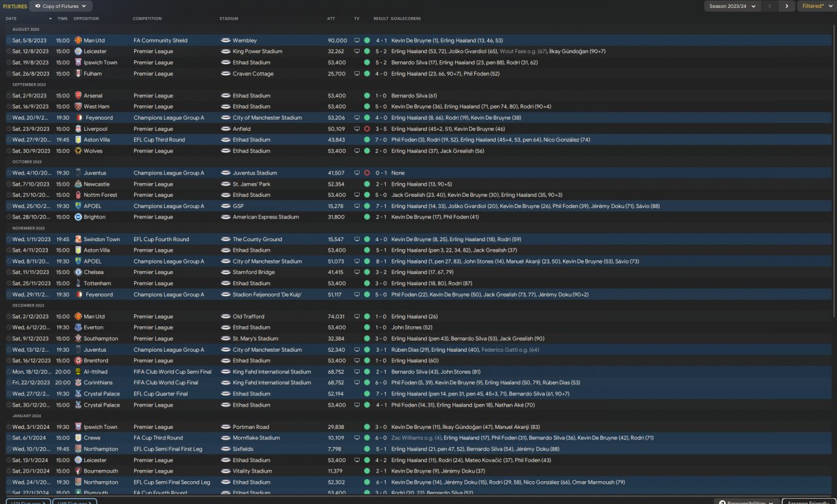The width and height of the screenshot is (837, 504).
Task: Sort by the Competition column header
Action: point(147,18)
